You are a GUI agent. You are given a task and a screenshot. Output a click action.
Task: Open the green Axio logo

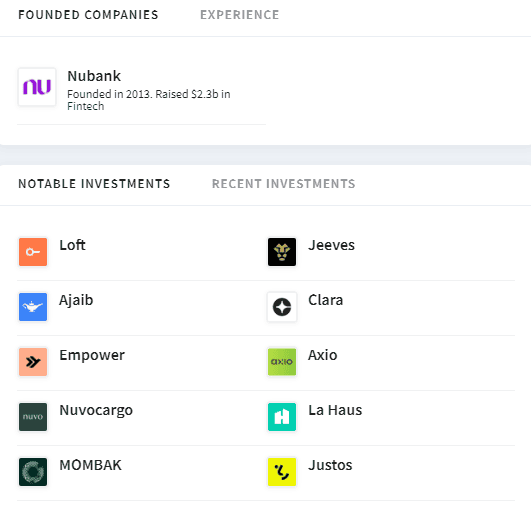point(282,362)
